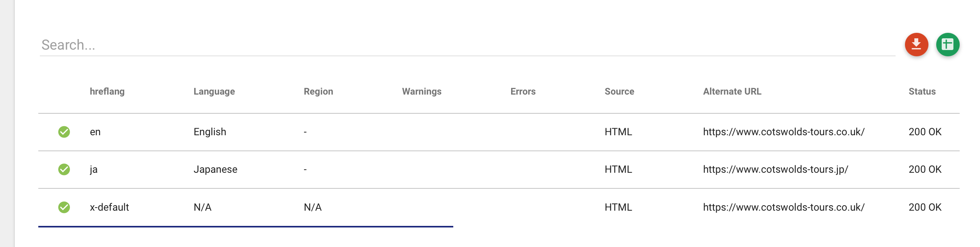The width and height of the screenshot is (980, 247).
Task: Click the green check icon for en row
Action: (64, 132)
